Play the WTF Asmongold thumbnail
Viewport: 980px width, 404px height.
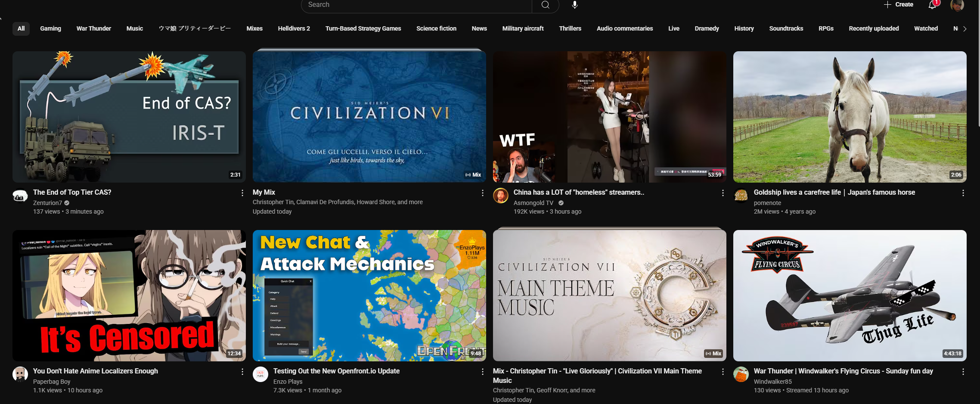point(610,117)
